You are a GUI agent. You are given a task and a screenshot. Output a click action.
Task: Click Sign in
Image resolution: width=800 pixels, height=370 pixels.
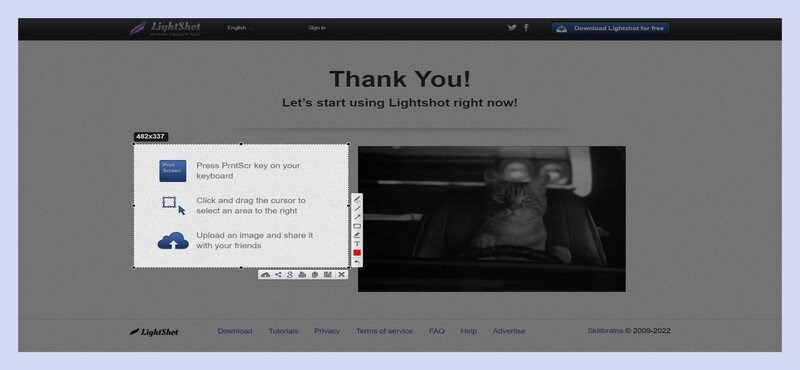[x=317, y=28]
